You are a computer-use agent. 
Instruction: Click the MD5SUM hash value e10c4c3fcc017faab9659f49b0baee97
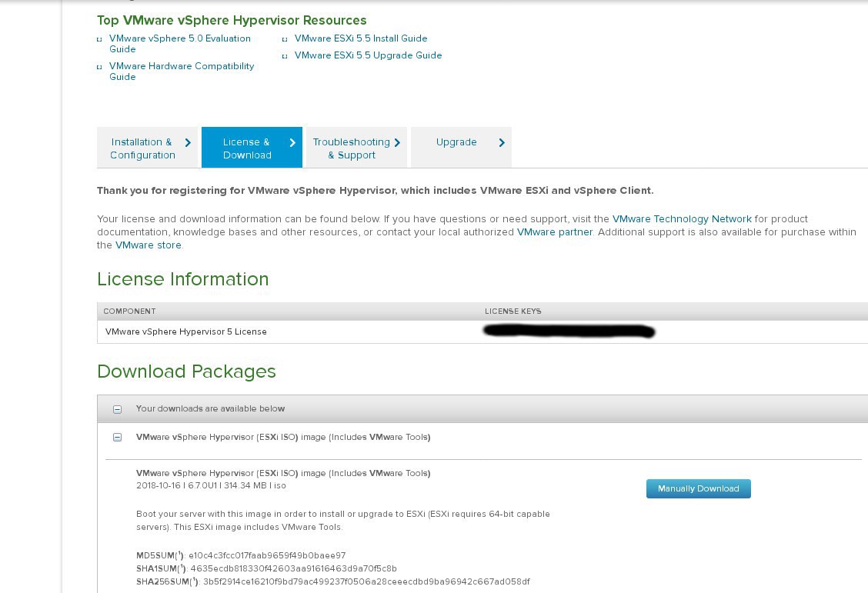tap(267, 555)
